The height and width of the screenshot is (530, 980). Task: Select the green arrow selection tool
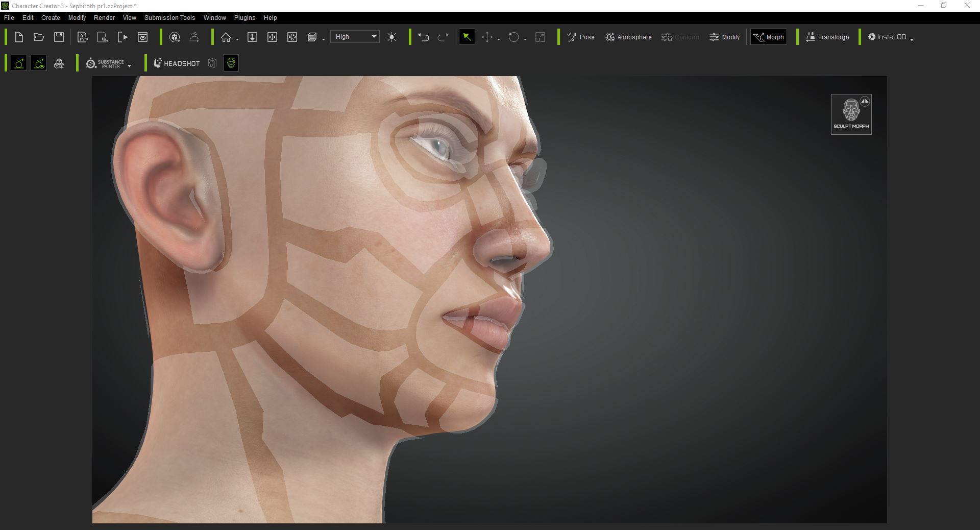click(x=467, y=37)
